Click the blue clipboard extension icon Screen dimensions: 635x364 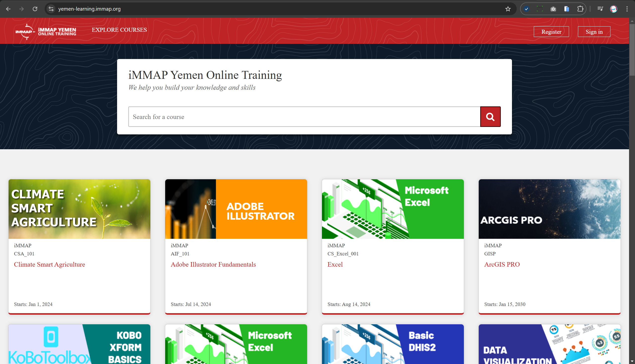pyautogui.click(x=567, y=9)
